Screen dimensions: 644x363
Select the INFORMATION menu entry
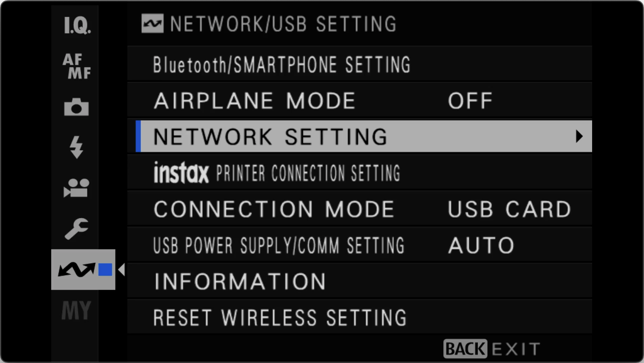coord(359,281)
